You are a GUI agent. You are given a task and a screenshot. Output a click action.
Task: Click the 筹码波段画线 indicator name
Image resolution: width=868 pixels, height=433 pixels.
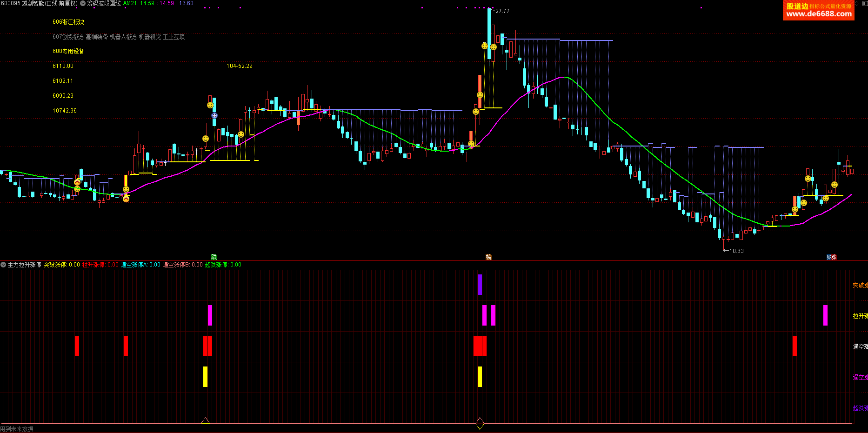pyautogui.click(x=104, y=3)
